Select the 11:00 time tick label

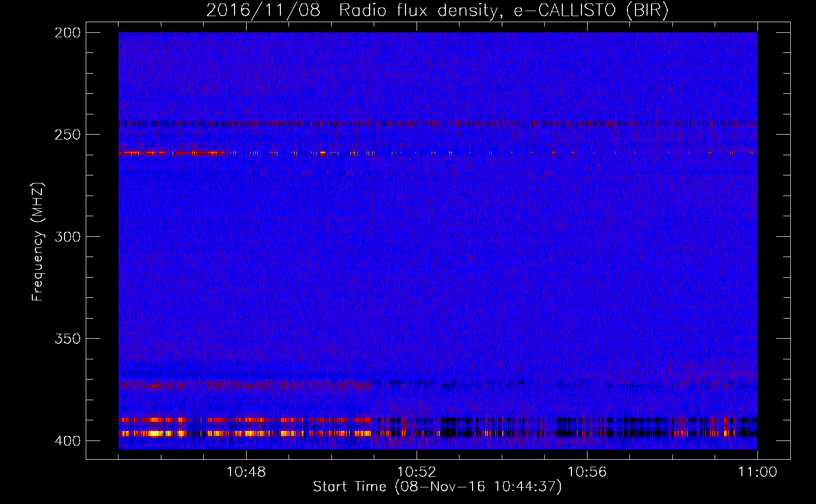757,472
